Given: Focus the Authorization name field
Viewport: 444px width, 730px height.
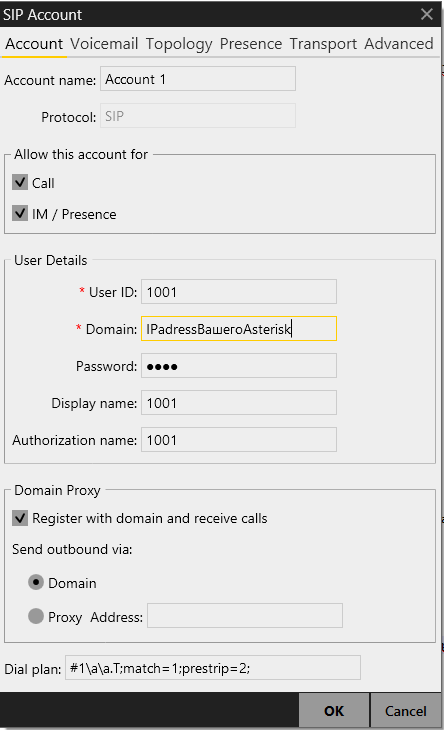Looking at the screenshot, I should click(239, 440).
